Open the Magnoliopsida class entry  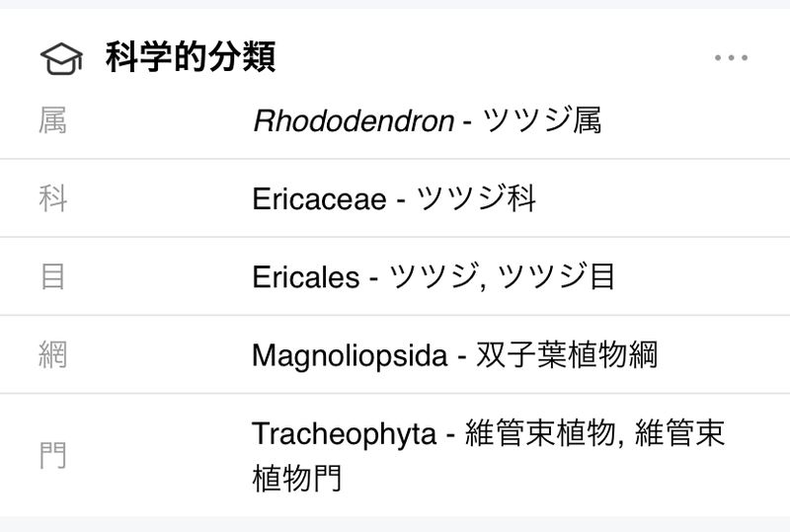350,354
